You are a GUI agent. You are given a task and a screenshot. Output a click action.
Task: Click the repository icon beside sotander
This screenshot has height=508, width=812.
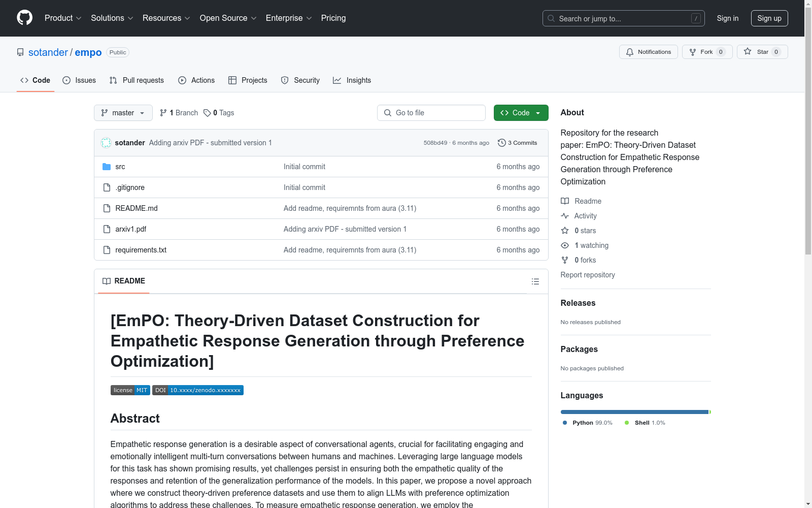click(x=20, y=52)
